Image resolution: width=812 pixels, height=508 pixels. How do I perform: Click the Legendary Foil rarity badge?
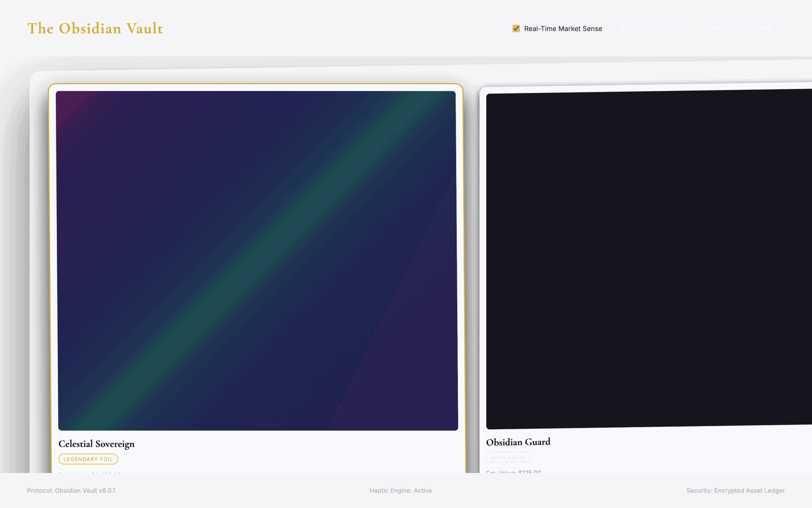point(88,459)
